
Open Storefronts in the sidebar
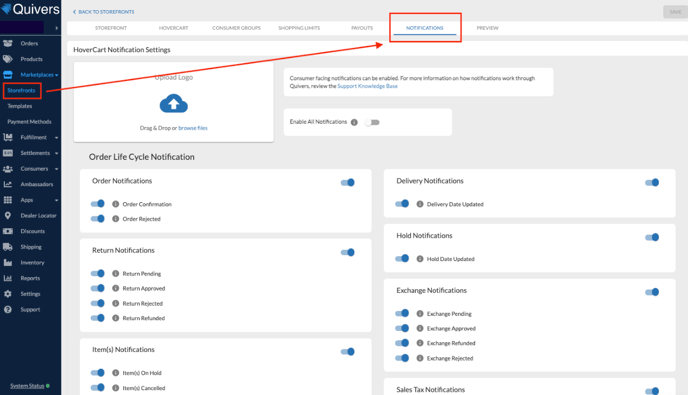coord(21,90)
